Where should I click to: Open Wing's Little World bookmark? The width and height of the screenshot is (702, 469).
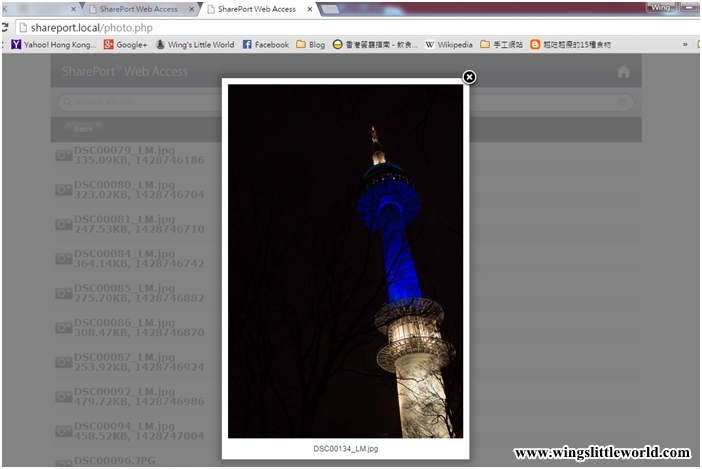[x=194, y=45]
